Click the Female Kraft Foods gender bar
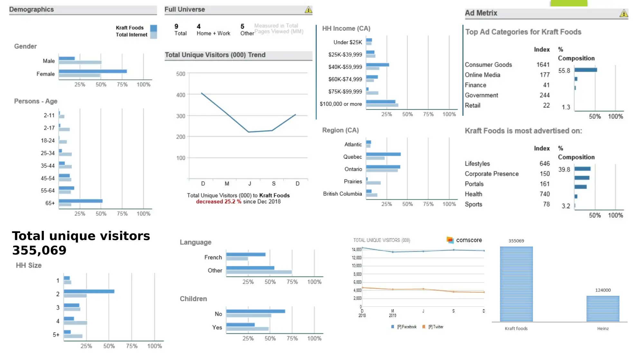644x362 pixels. [x=93, y=71]
